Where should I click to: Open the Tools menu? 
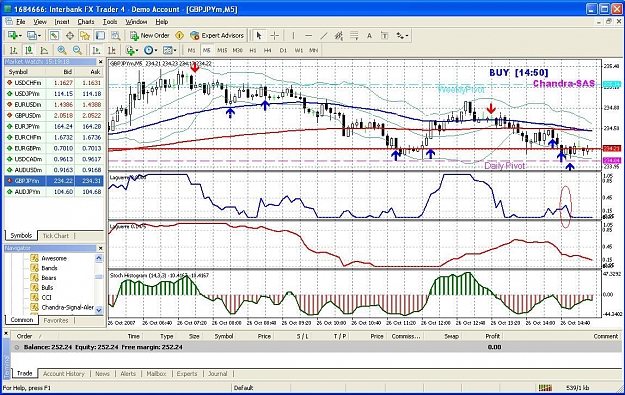[x=110, y=22]
